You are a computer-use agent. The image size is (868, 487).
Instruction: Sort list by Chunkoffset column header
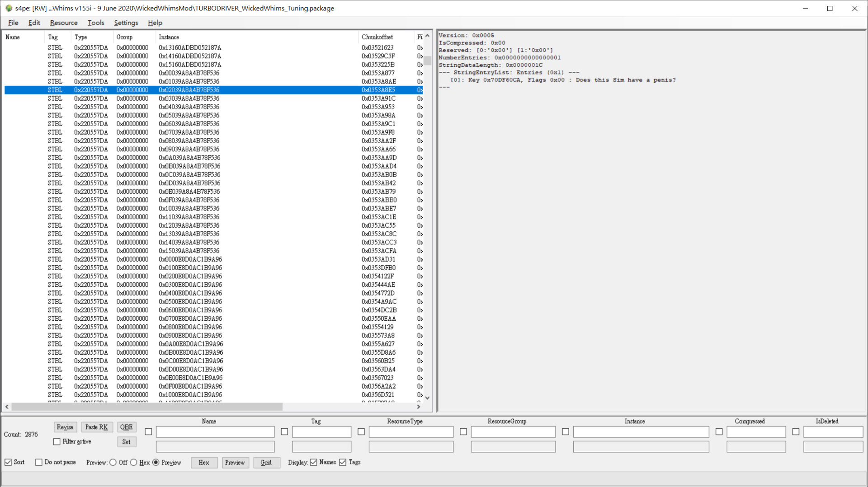(386, 37)
